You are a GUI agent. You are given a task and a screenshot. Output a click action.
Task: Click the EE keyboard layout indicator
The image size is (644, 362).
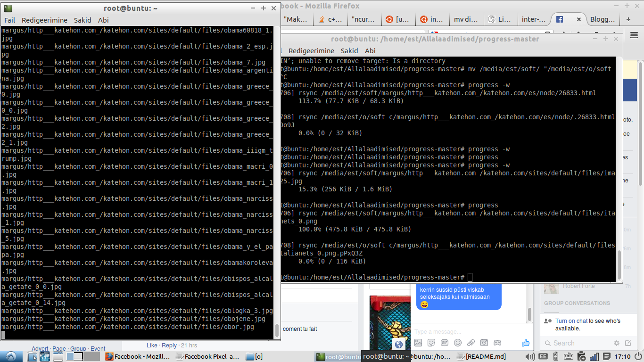[543, 356]
